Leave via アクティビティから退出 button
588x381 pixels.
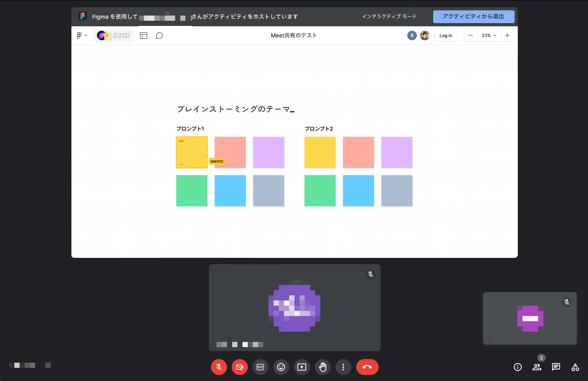[x=474, y=16]
